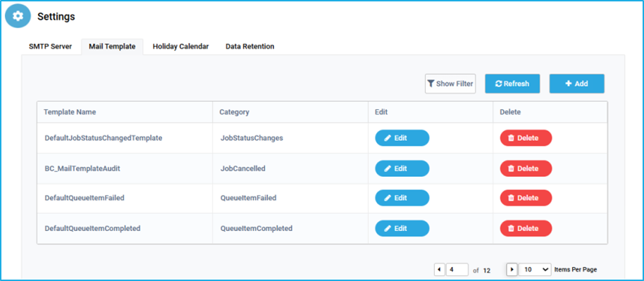Viewport: 644px width, 281px height.
Task: Edit the BC_MailTemplateAudit template
Action: 402,168
